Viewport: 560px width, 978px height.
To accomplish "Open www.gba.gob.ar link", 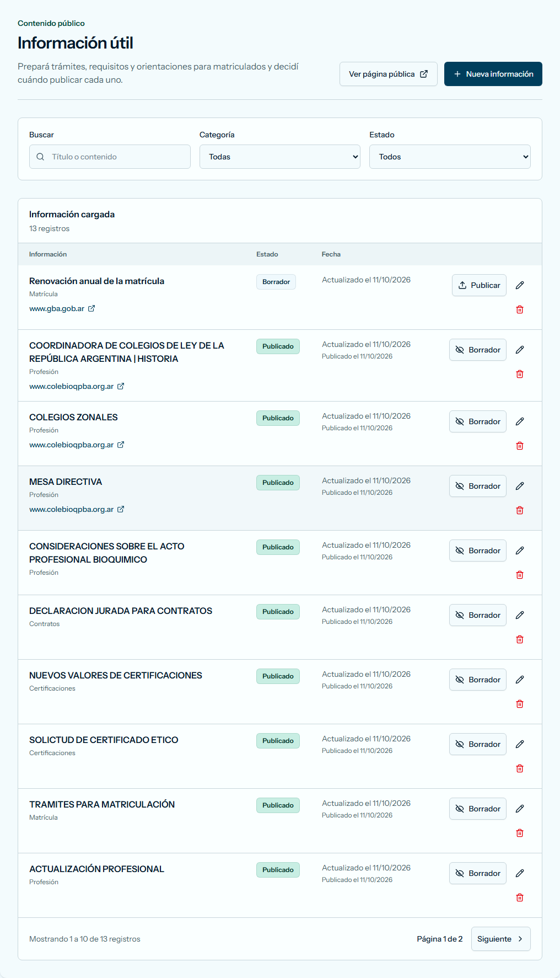I will (x=62, y=309).
